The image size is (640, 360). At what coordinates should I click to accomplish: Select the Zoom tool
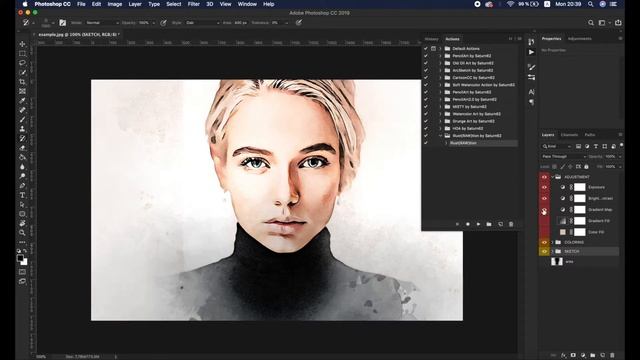coord(22,233)
